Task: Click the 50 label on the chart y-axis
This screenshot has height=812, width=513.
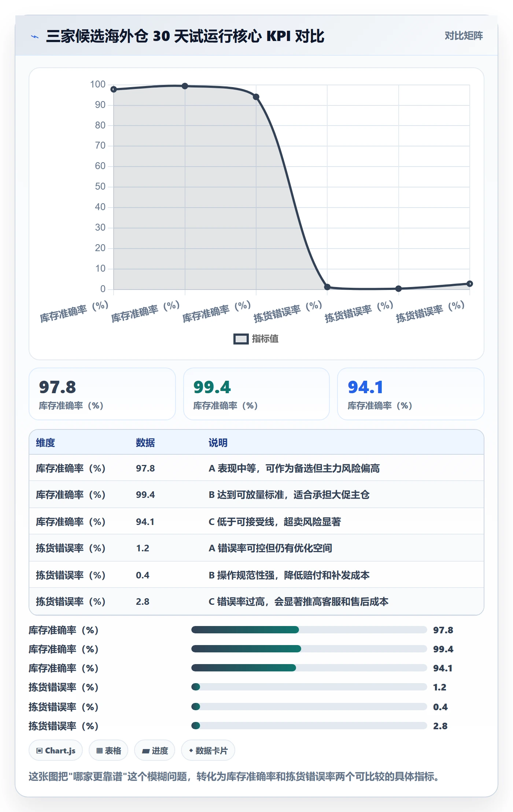Action: point(100,187)
